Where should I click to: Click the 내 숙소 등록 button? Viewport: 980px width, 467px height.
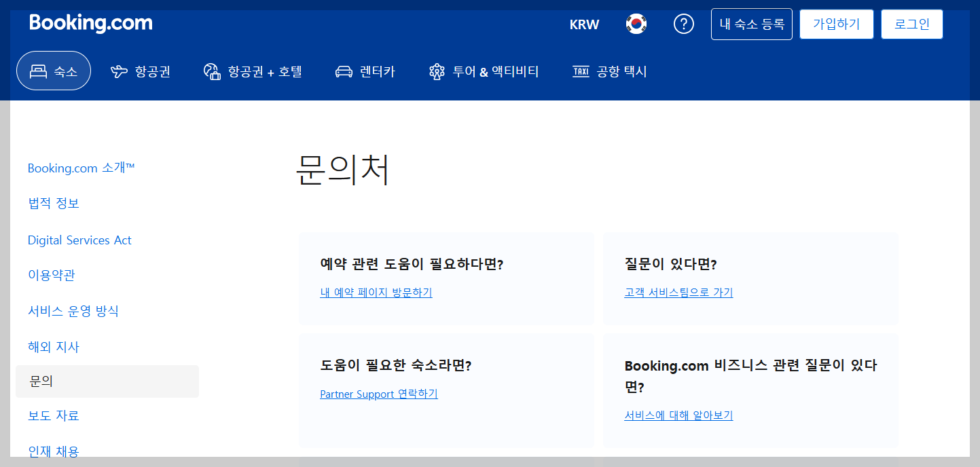point(752,24)
